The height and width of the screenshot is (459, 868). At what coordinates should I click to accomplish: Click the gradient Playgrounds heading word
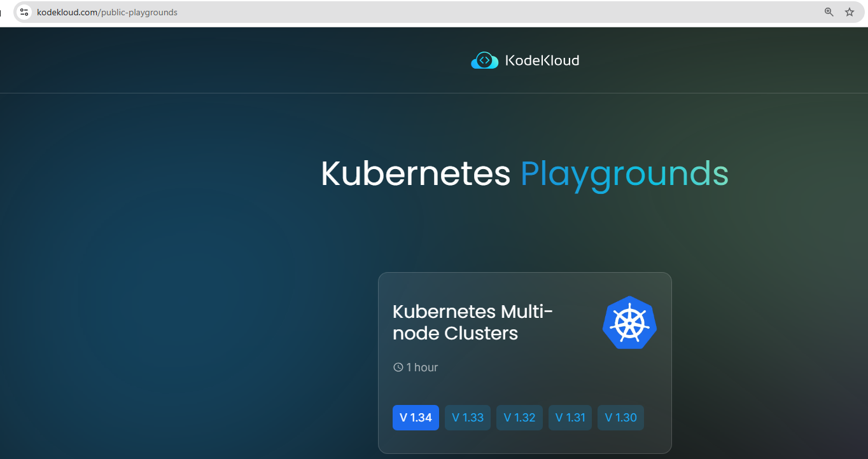(624, 173)
